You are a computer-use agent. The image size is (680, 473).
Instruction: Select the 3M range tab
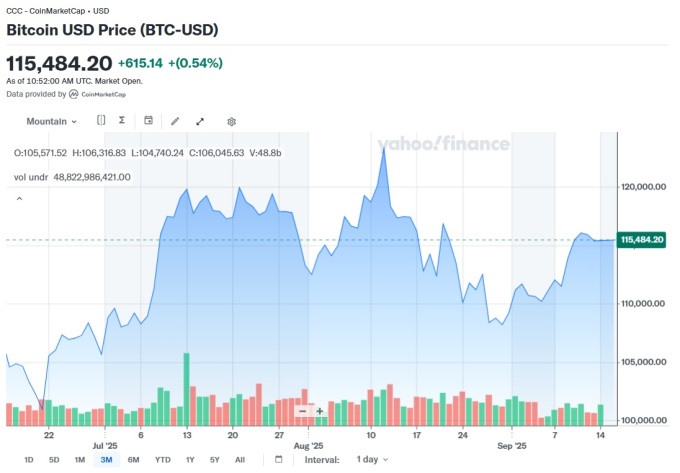(x=106, y=460)
